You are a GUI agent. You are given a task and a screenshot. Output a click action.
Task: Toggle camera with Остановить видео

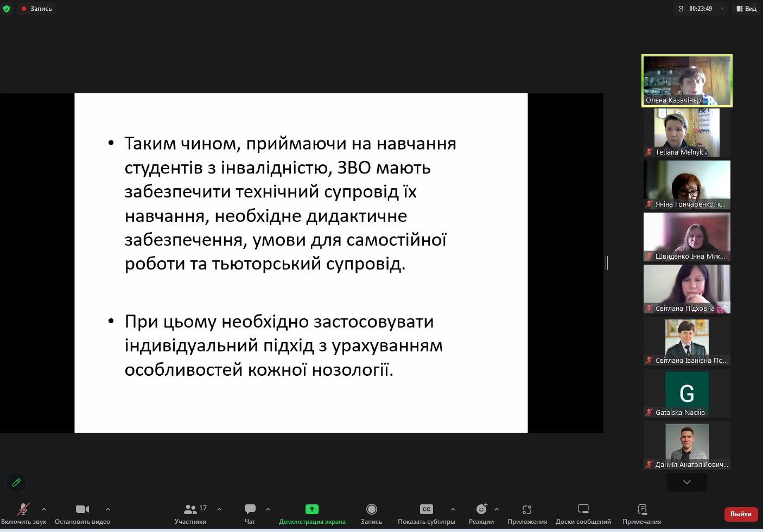pos(82,509)
